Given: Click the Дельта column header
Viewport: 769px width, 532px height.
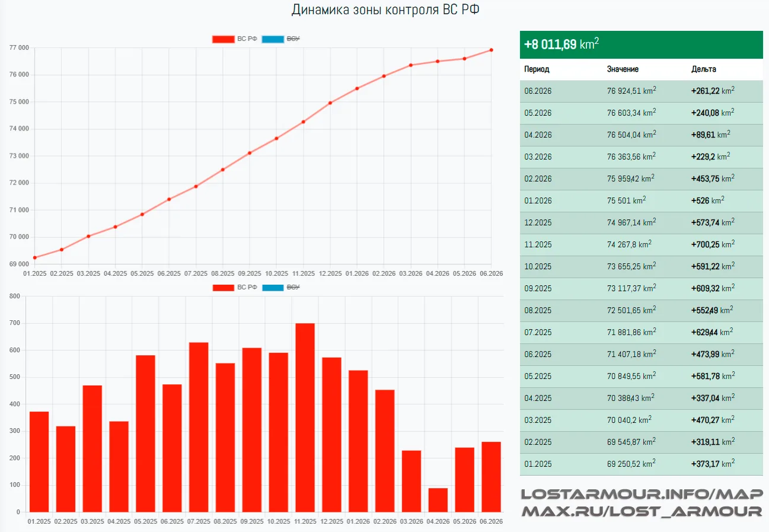Looking at the screenshot, I should pos(704,69).
